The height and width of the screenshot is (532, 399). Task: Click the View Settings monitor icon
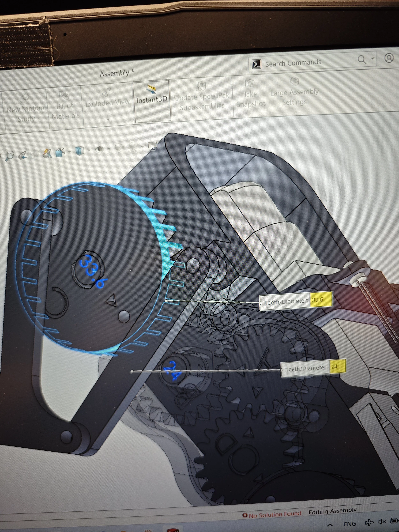[x=152, y=145]
